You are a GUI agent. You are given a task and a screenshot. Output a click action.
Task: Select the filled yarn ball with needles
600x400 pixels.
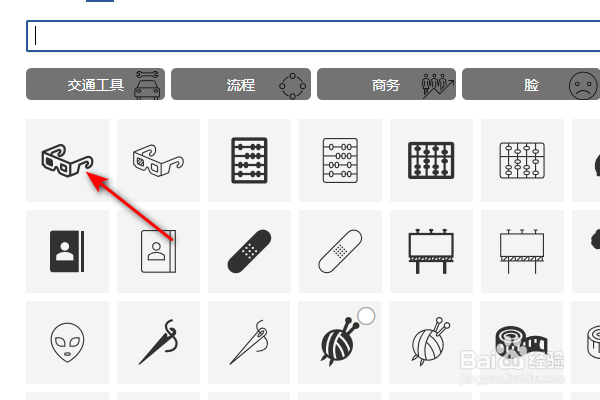pos(339,343)
